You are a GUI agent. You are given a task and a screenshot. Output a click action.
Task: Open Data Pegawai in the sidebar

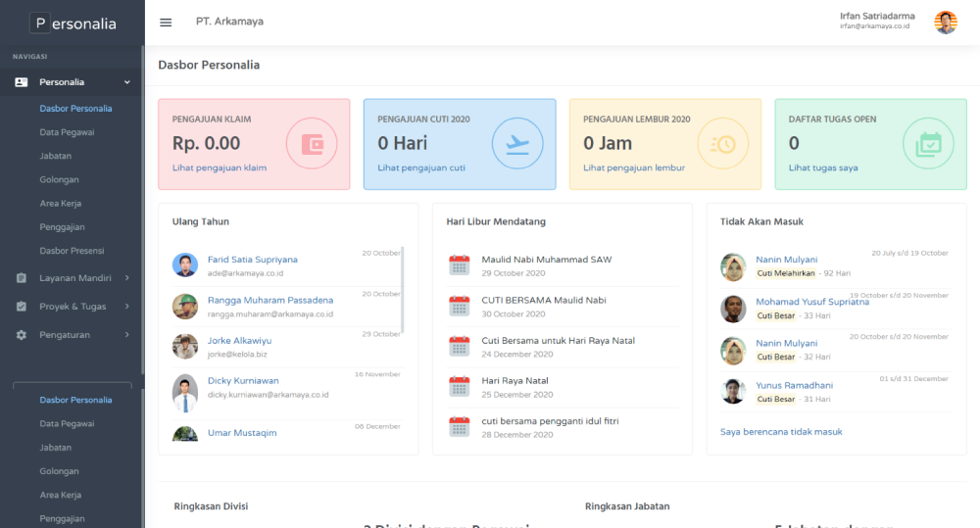tap(67, 132)
